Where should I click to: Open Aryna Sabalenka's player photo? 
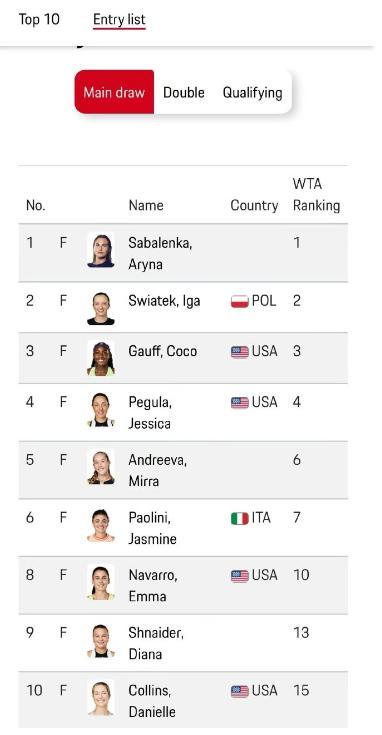point(101,250)
